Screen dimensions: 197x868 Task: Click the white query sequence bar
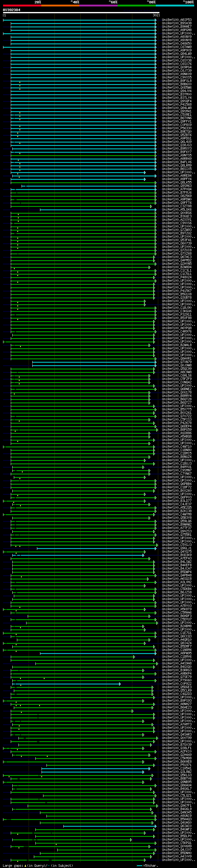(81, 13)
